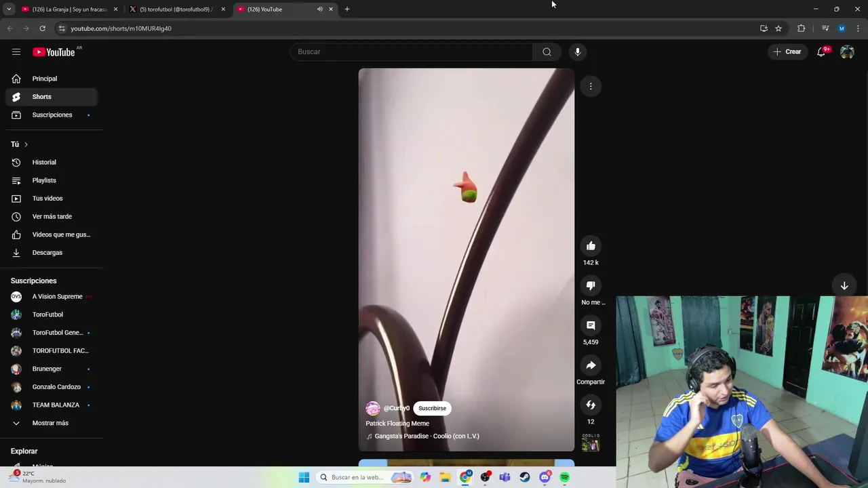Open a new browser tab
This screenshot has height=488, width=868.
pos(347,9)
